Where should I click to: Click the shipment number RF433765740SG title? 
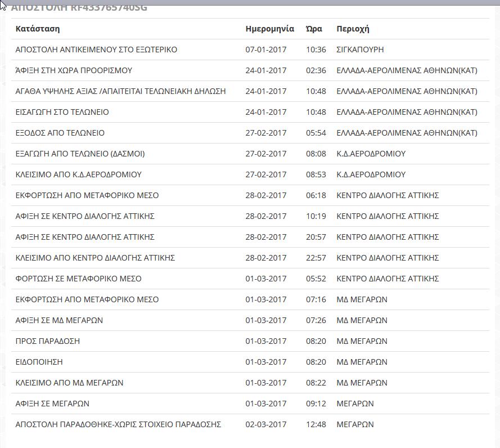click(x=79, y=8)
